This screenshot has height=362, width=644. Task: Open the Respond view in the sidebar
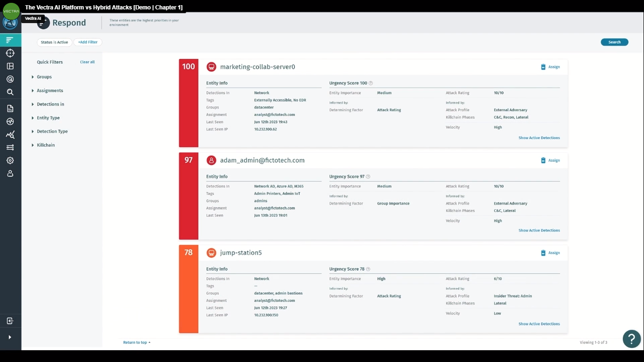click(10, 41)
